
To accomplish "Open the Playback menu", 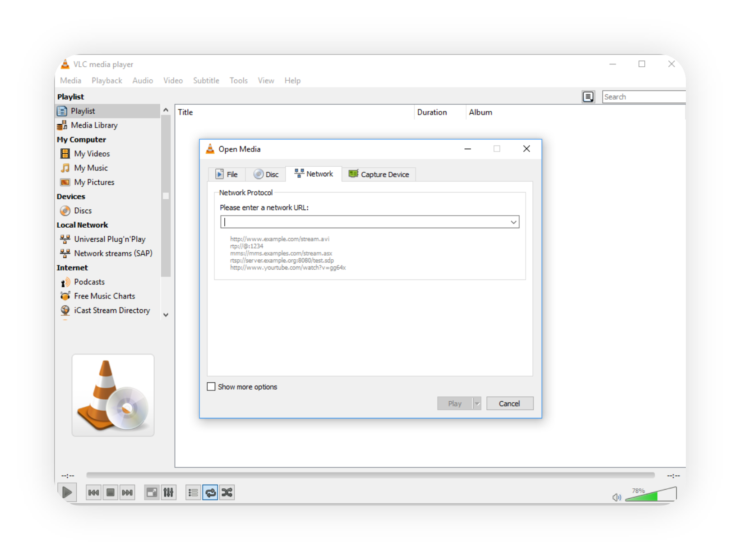I will tap(106, 80).
